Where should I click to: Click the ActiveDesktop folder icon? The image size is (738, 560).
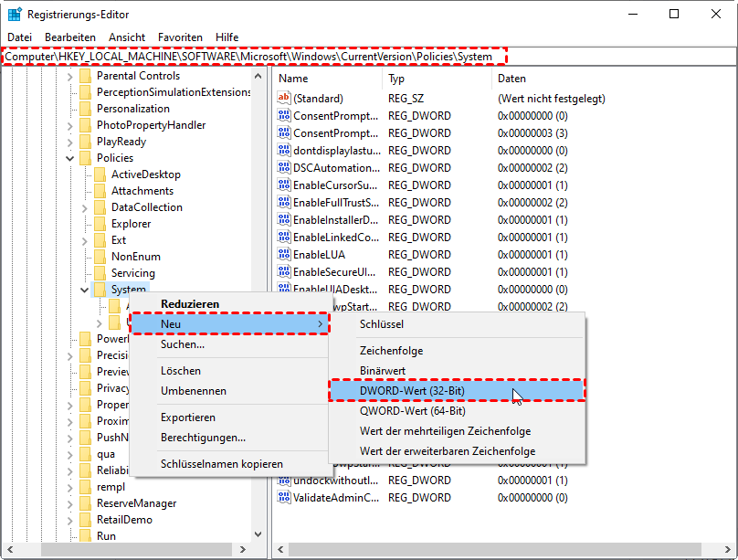(100, 174)
